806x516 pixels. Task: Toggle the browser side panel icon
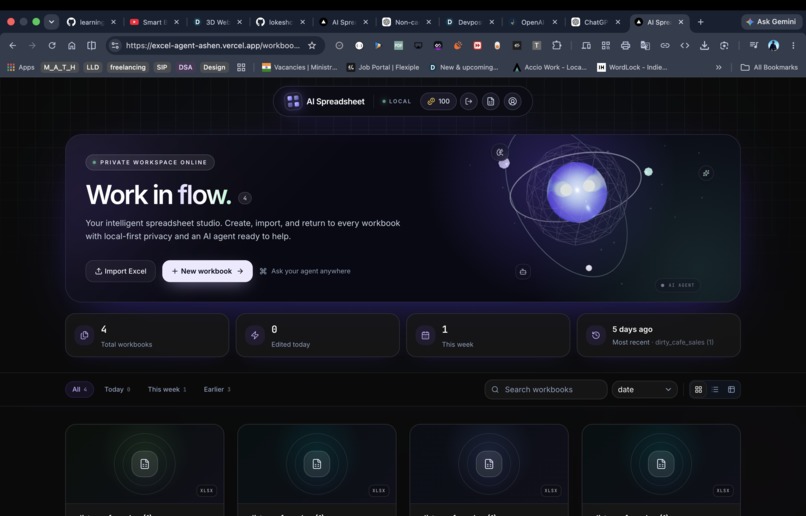coord(91,45)
